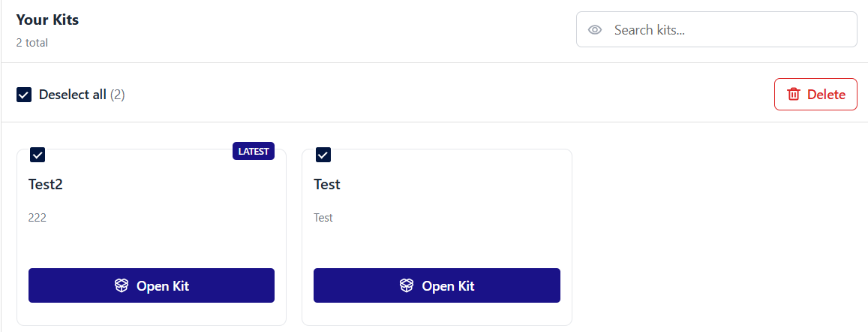Uncheck the Test2 kit checkbox
Screen dimensions: 868x332
(x=38, y=155)
